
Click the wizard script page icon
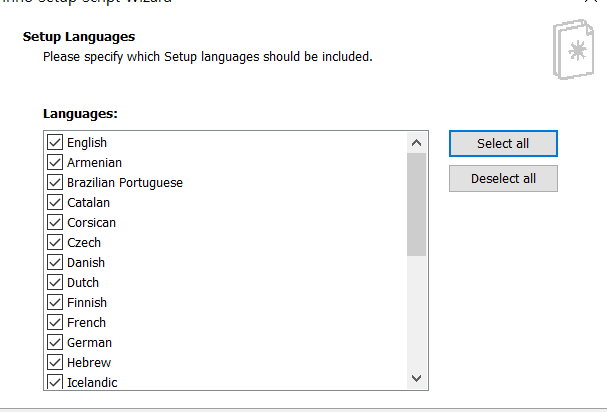(573, 50)
